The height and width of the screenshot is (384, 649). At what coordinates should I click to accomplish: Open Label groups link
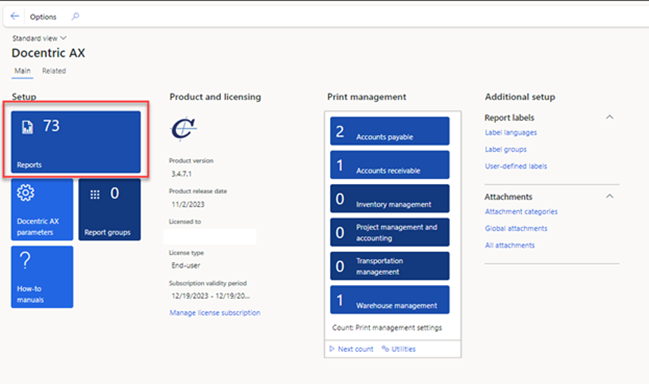(x=506, y=149)
